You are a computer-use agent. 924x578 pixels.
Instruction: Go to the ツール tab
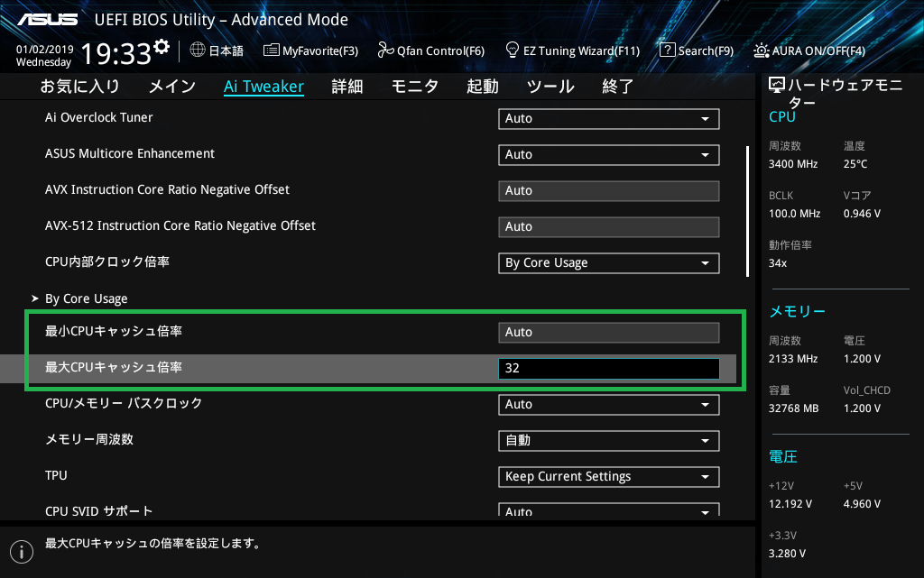point(550,87)
